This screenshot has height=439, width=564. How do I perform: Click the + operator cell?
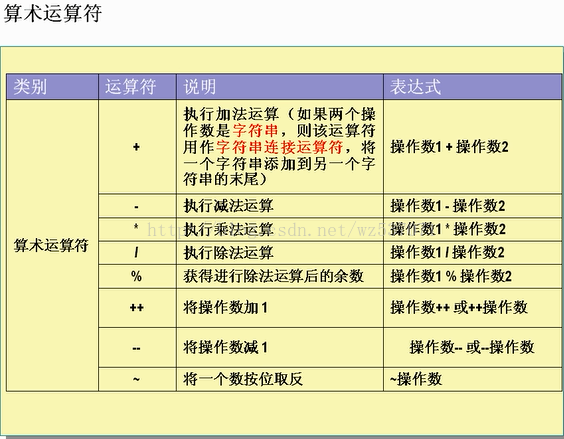(x=136, y=147)
